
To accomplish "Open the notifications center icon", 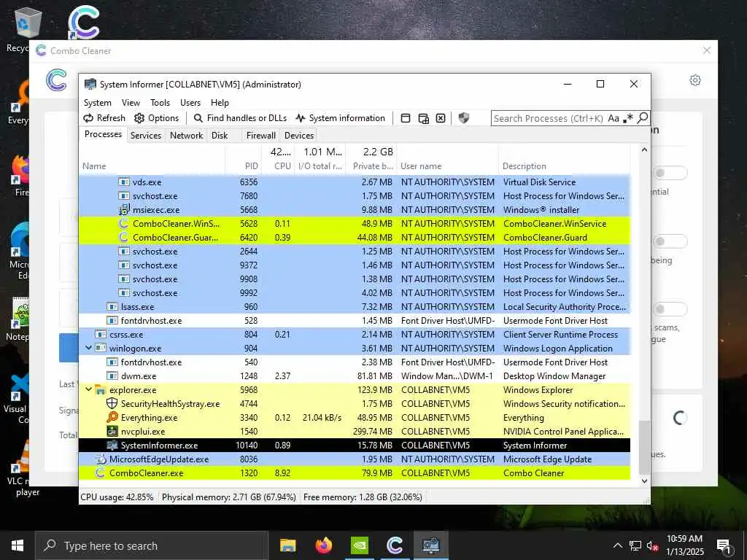I will (723, 545).
